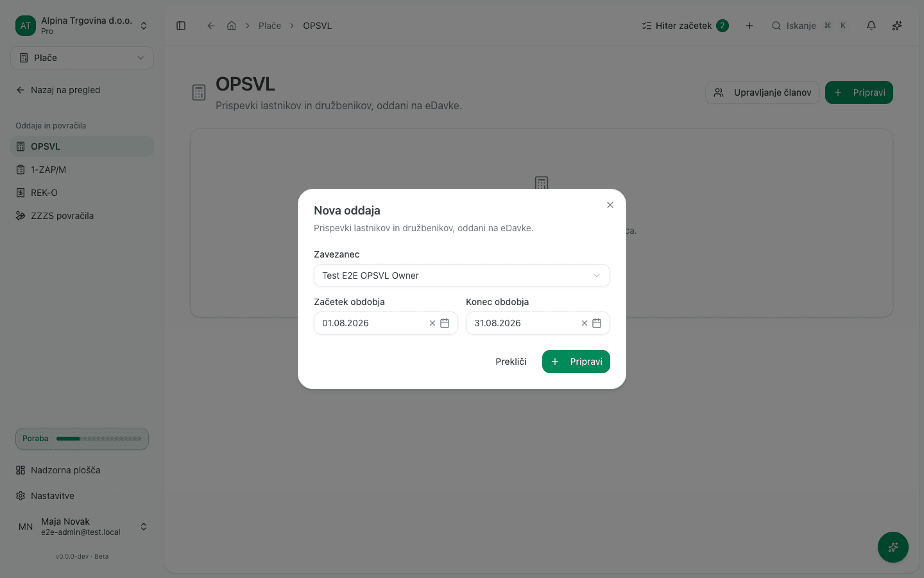Go back with the arrow icon in breadcrumb

point(211,26)
